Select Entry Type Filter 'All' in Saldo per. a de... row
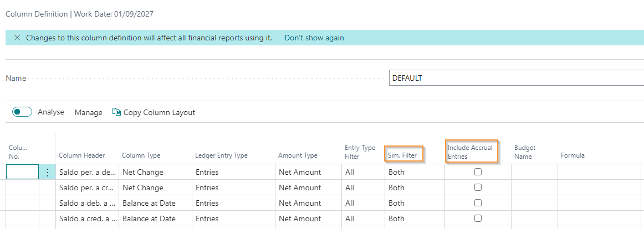The width and height of the screenshot is (644, 229). pyautogui.click(x=363, y=172)
